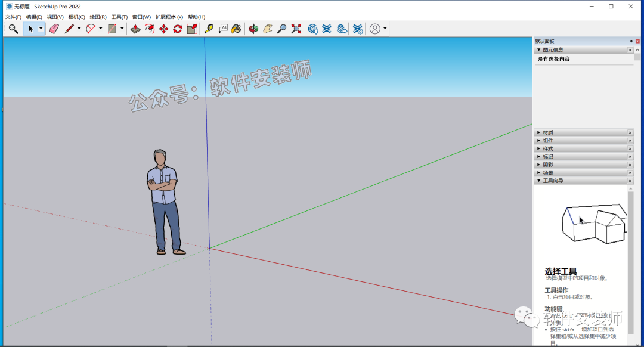Close the 默认面板 tray with red X
The height and width of the screenshot is (347, 644).
[637, 41]
